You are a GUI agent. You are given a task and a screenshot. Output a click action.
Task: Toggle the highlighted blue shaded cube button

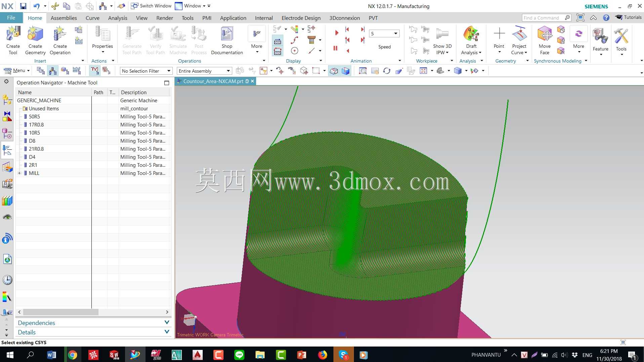click(x=346, y=71)
